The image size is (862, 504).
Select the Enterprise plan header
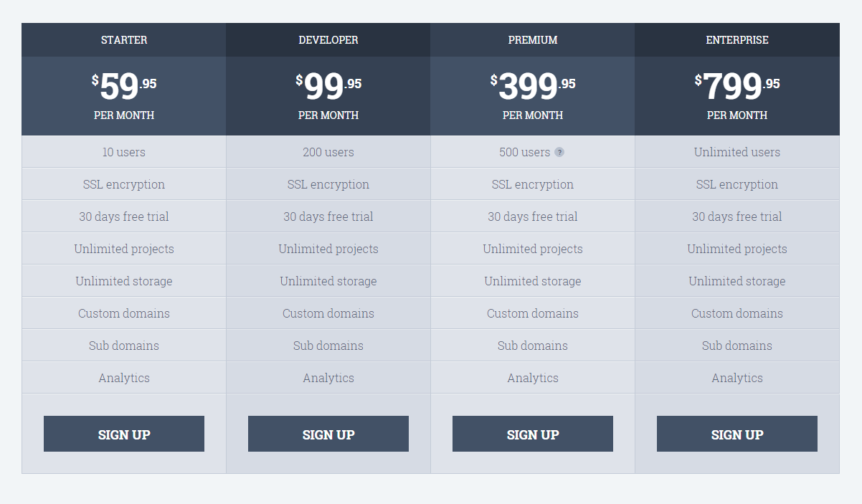coord(737,40)
